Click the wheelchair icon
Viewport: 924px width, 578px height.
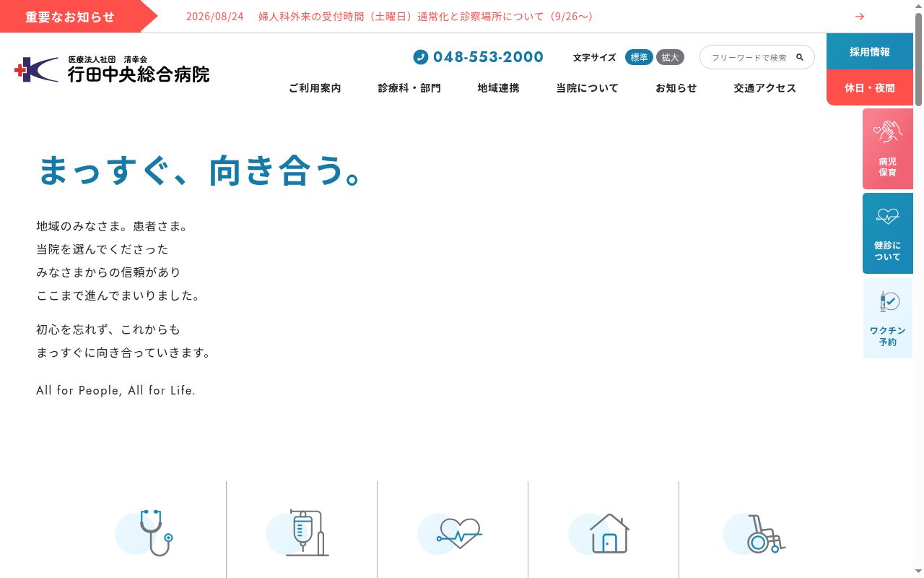(x=754, y=534)
